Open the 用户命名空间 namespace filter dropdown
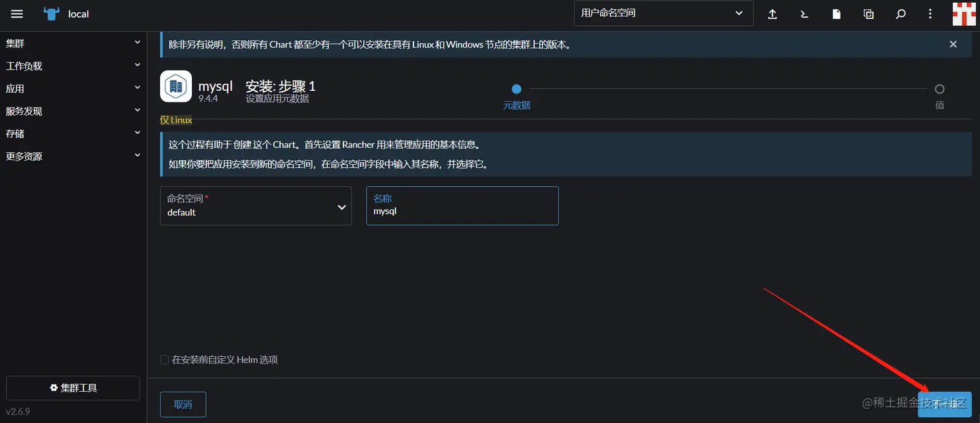 pos(664,13)
